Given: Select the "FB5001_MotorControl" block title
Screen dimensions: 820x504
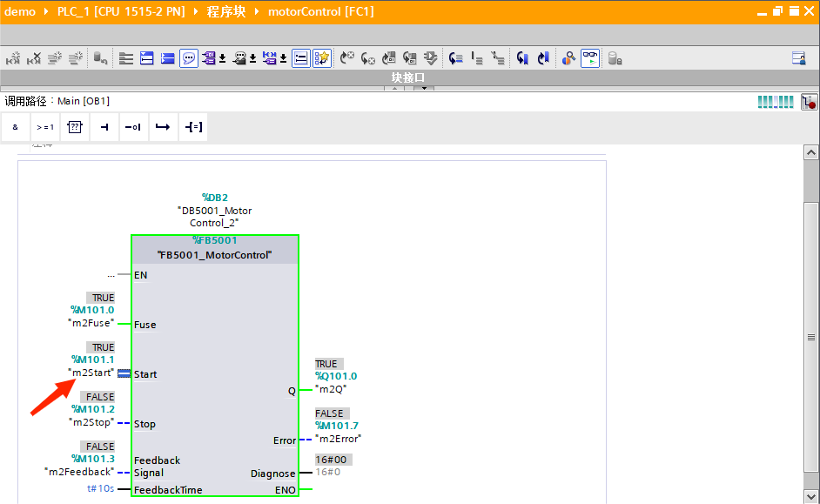Looking at the screenshot, I should point(214,255).
